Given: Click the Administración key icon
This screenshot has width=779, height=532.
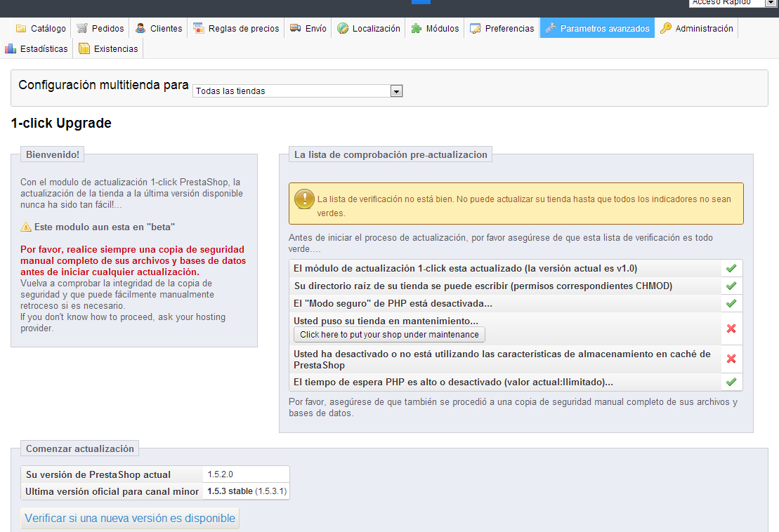Looking at the screenshot, I should click(x=666, y=28).
